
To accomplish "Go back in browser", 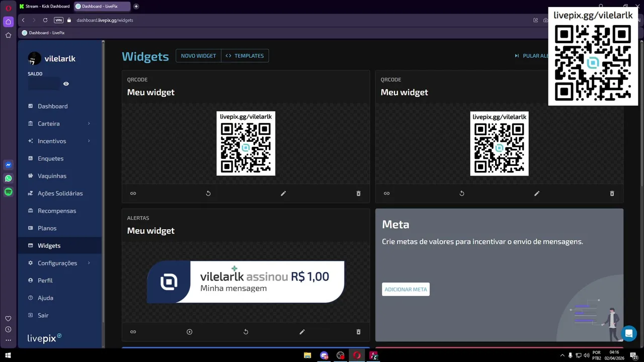I will click(x=23, y=20).
